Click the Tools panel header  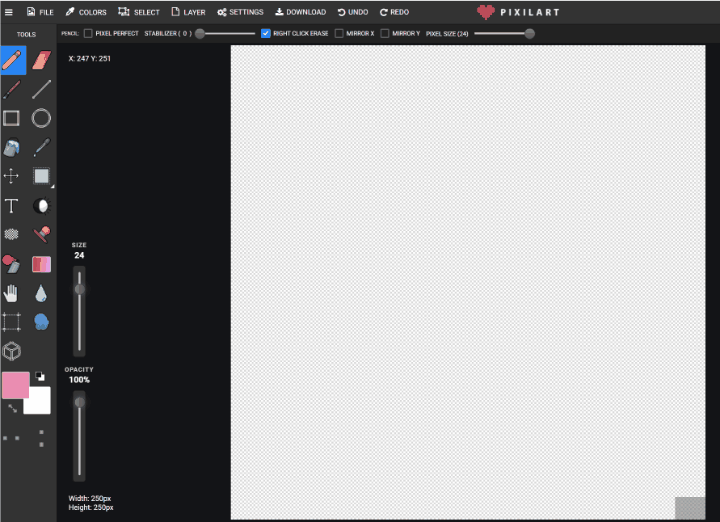pyautogui.click(x=26, y=34)
